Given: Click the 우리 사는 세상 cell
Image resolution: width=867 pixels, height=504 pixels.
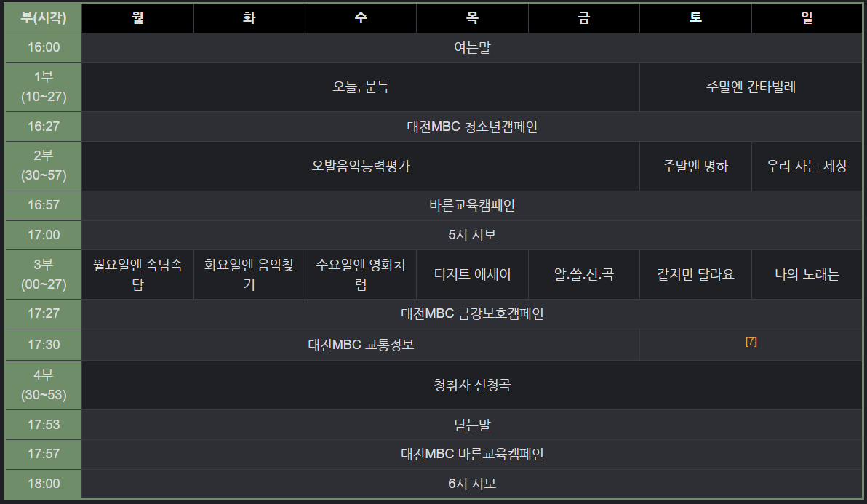Looking at the screenshot, I should pos(807,166).
